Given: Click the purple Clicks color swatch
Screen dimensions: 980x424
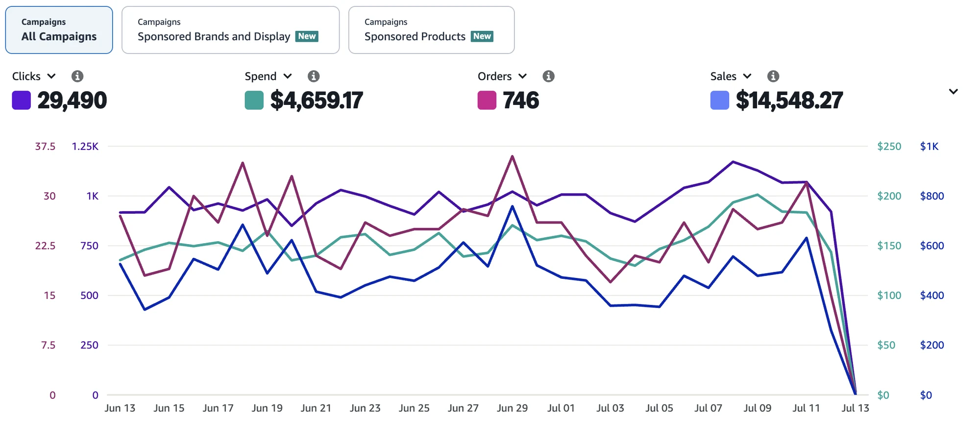Looking at the screenshot, I should (22, 100).
